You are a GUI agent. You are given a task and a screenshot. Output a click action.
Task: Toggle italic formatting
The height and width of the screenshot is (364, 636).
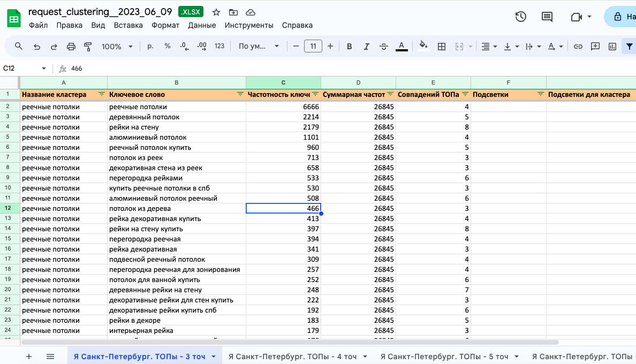(x=366, y=47)
